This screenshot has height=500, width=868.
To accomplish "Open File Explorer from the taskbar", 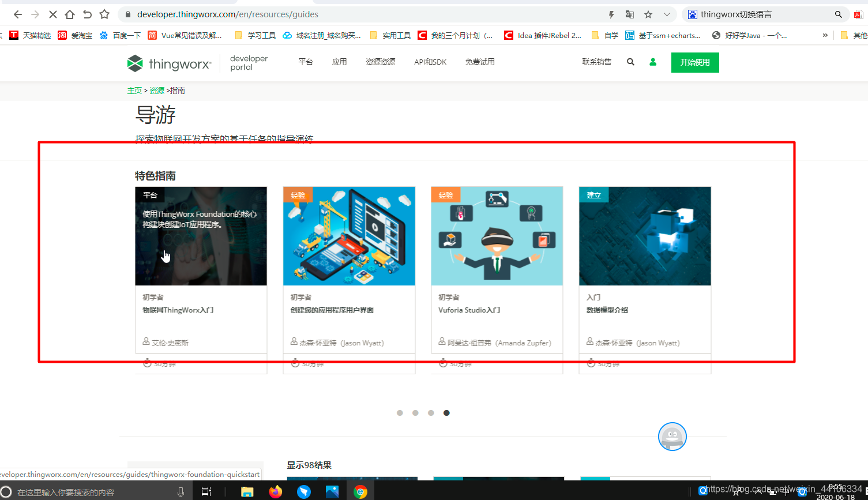I will (x=247, y=492).
